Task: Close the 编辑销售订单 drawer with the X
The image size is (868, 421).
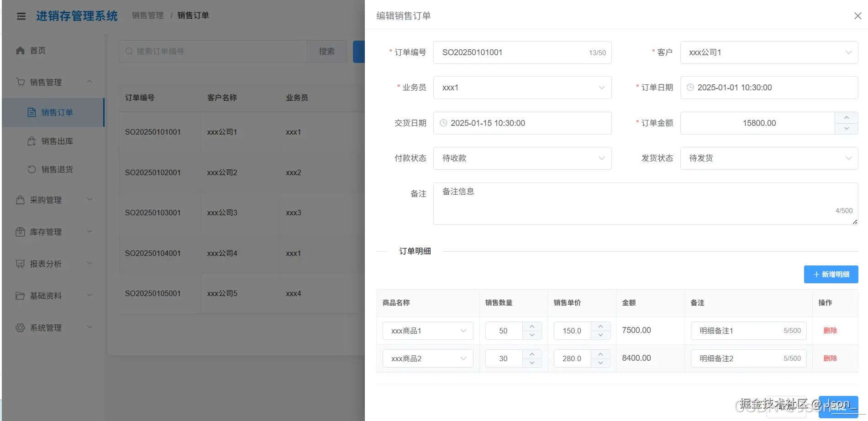Action: click(857, 16)
